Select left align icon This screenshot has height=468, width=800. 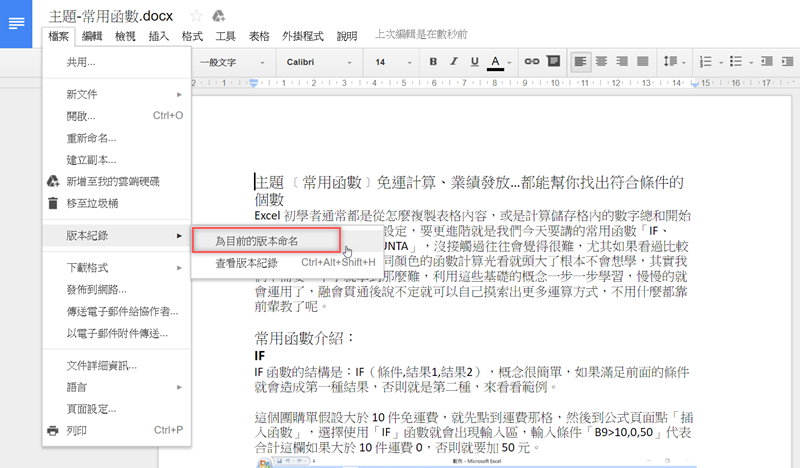(x=583, y=62)
